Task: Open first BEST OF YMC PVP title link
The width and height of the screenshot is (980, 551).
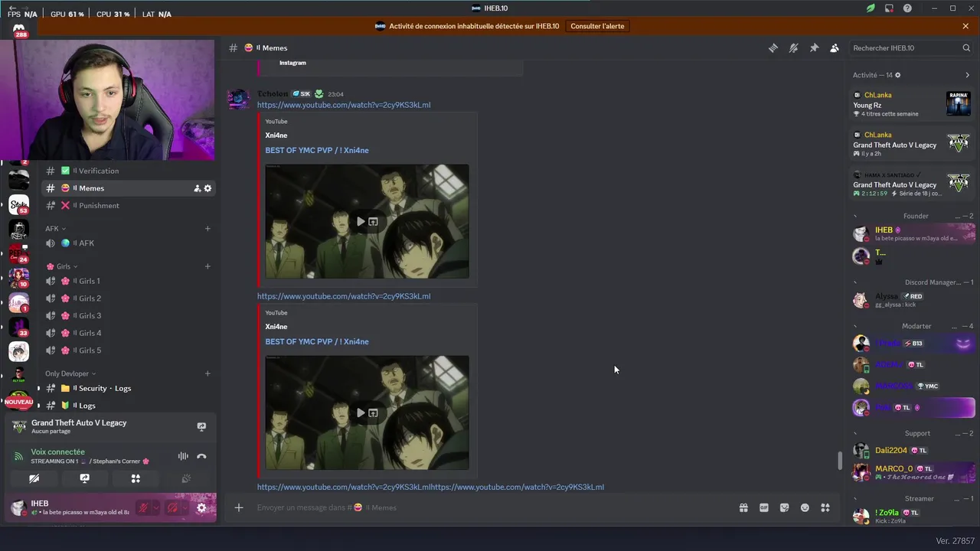Action: pyautogui.click(x=317, y=150)
